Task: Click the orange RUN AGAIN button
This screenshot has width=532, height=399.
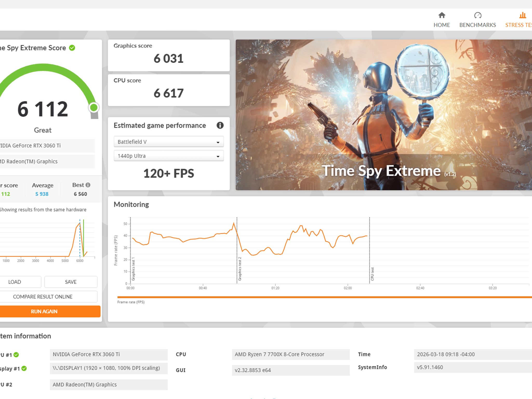Action: (50, 311)
